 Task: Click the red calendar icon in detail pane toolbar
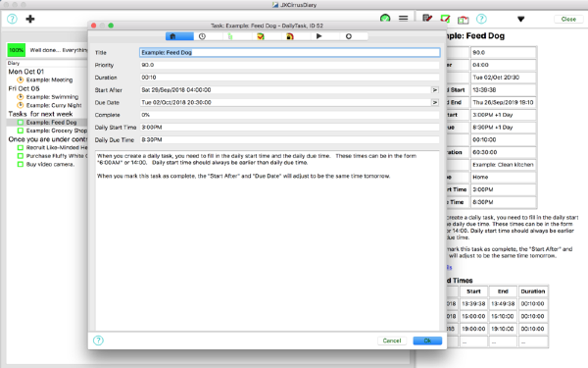pos(464,20)
